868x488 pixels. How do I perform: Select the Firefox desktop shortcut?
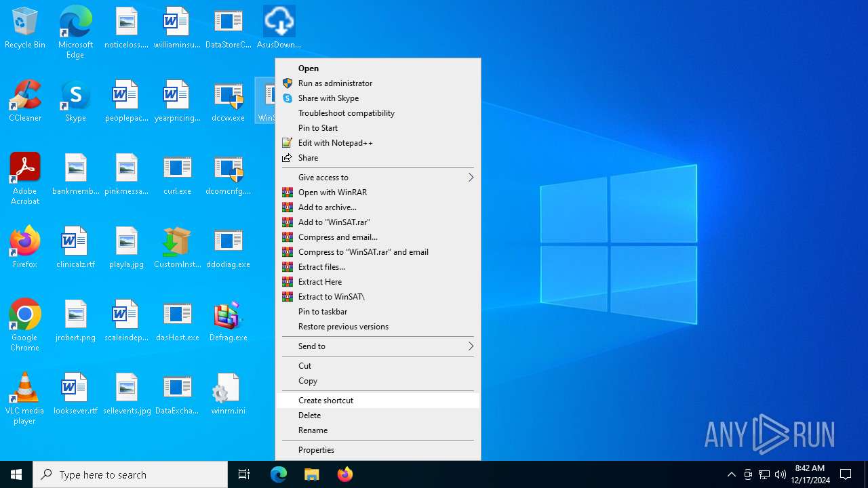(25, 248)
